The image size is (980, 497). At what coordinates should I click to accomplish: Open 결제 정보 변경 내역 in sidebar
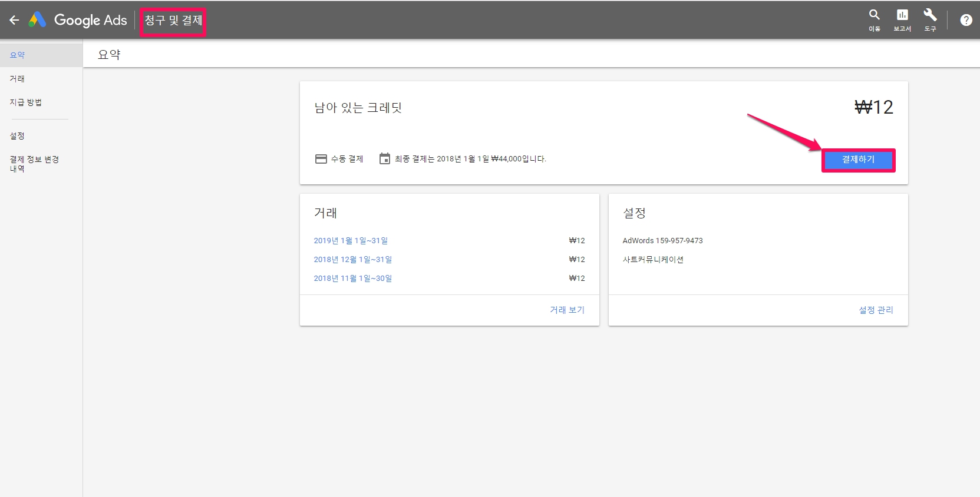pyautogui.click(x=34, y=164)
